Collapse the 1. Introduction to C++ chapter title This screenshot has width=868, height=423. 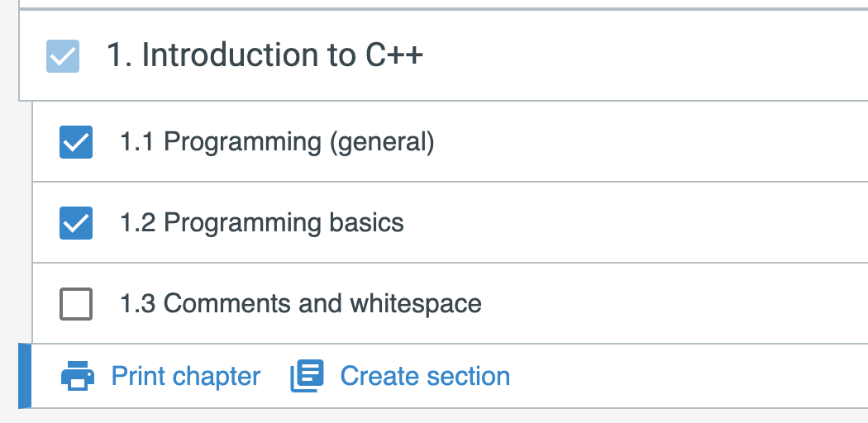[265, 55]
